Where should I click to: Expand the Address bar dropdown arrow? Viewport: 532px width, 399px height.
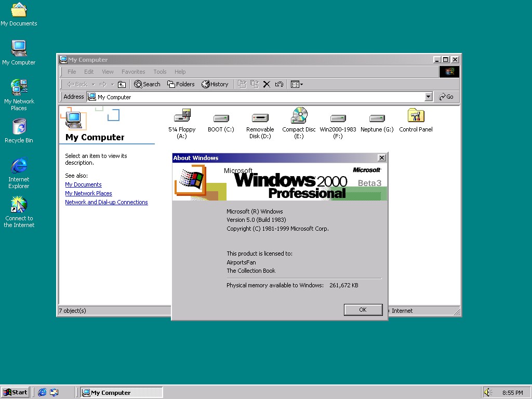coord(429,97)
